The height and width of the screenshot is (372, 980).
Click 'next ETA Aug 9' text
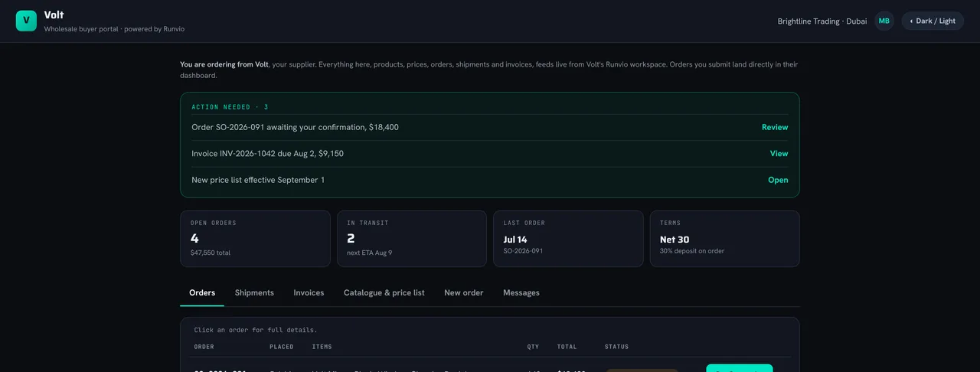[369, 253]
